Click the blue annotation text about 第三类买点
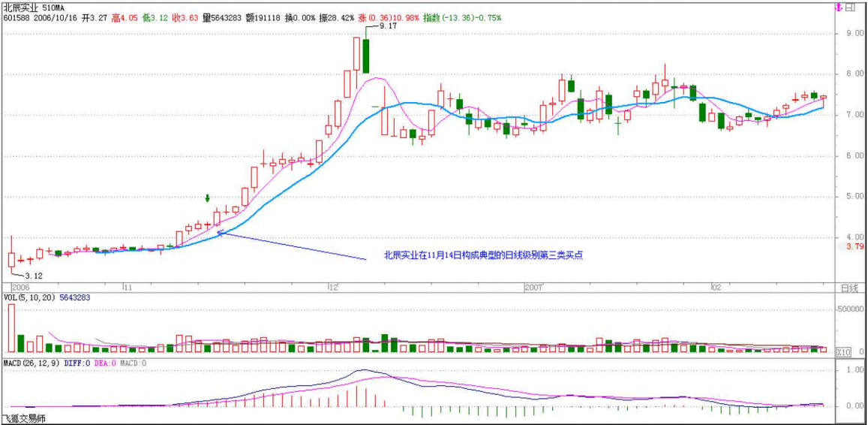 (483, 255)
